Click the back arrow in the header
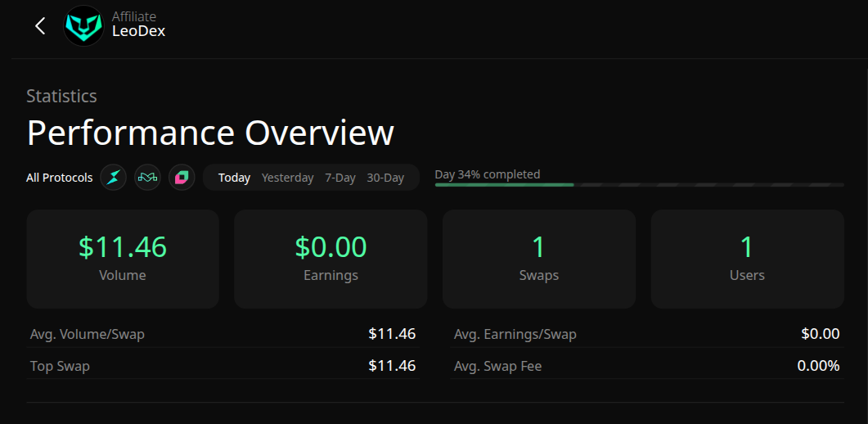Screen dimensions: 868x424 [40, 25]
